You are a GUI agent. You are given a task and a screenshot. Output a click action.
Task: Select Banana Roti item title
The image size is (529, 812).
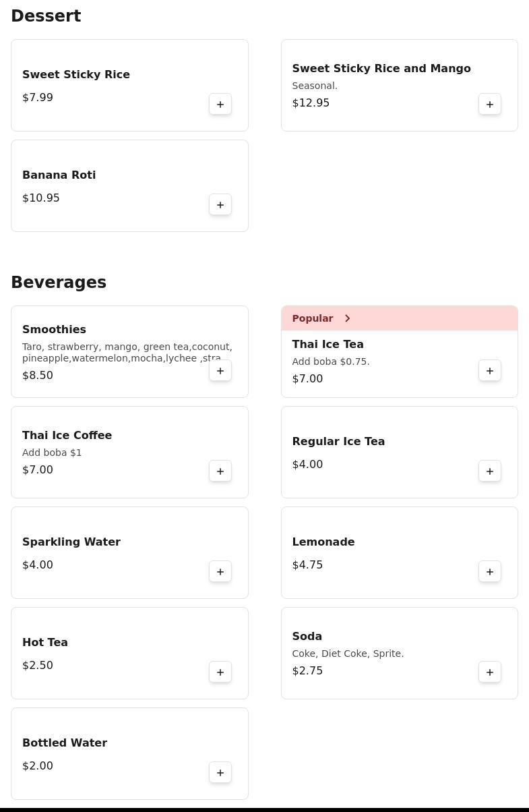[x=59, y=175]
